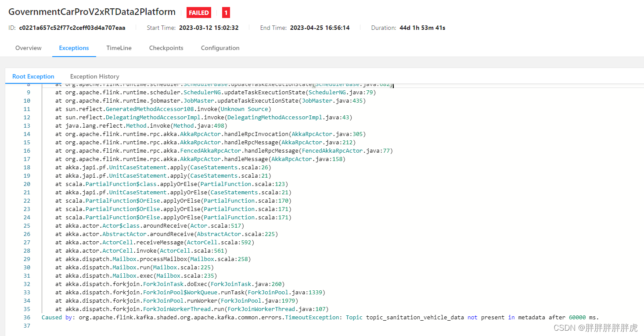
Task: Click the ActorCell.invoke stack frame
Action: point(141,251)
